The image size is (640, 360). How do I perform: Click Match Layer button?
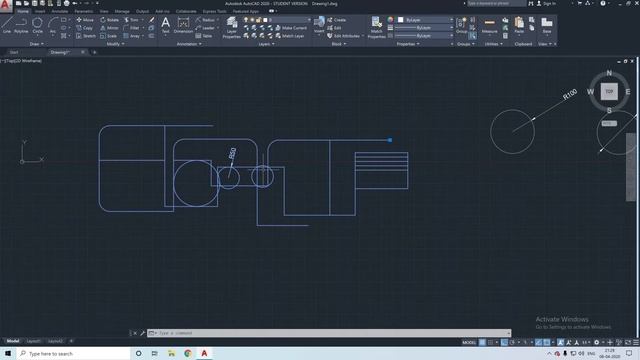(290, 36)
